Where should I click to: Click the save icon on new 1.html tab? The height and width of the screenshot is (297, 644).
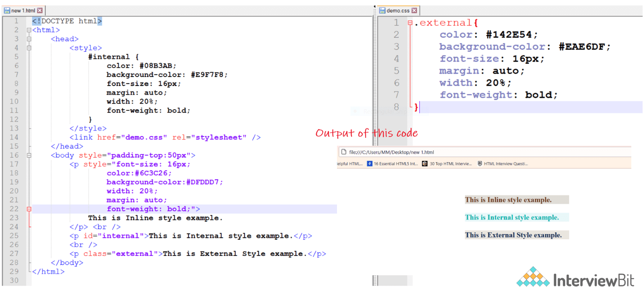(x=7, y=10)
